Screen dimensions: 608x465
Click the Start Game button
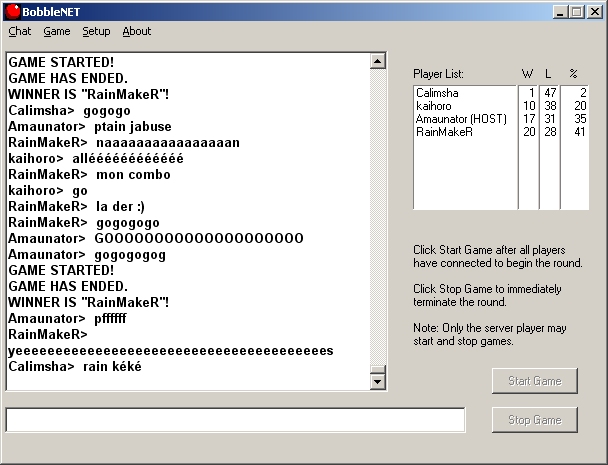pos(534,381)
